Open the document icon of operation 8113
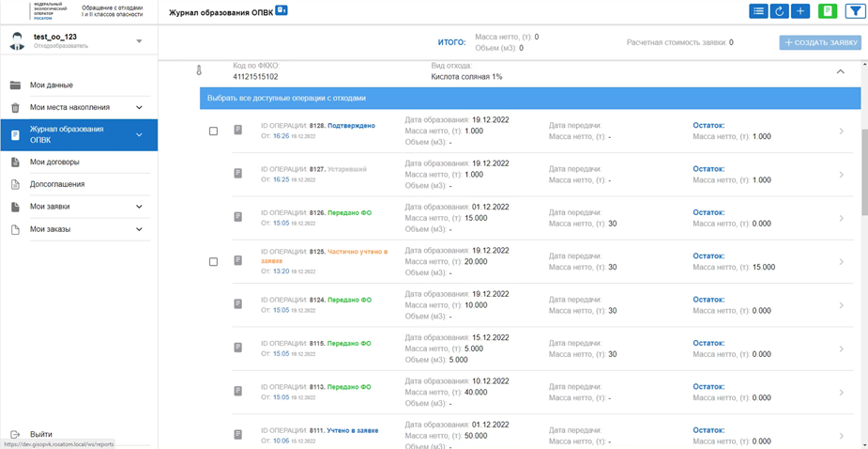 tap(238, 392)
